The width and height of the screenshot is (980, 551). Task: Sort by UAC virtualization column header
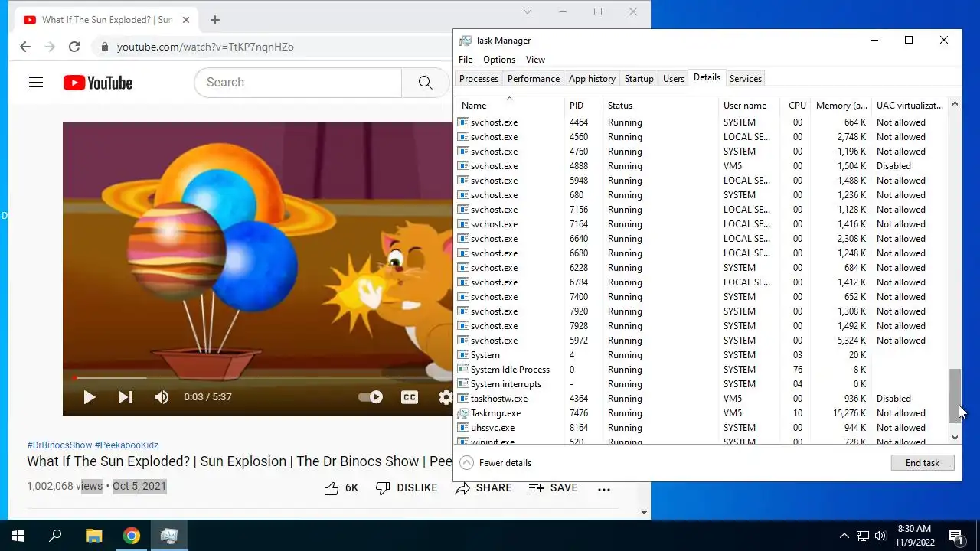910,106
